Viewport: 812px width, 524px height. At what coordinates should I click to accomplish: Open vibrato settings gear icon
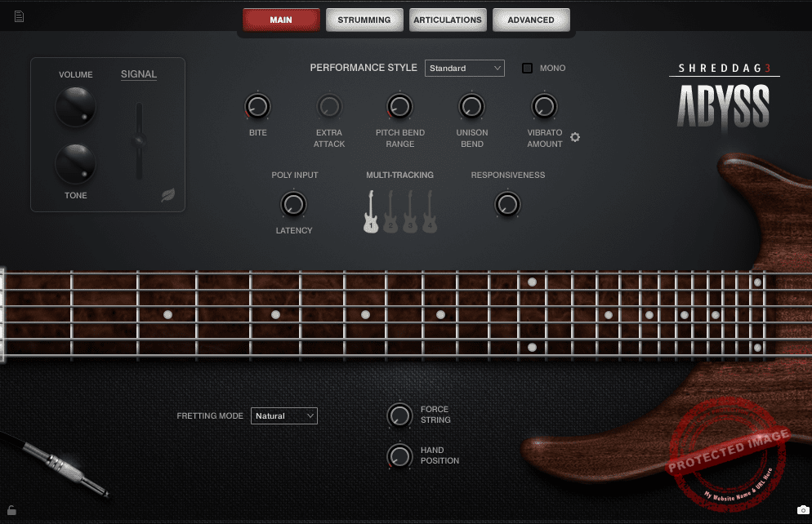pos(575,137)
